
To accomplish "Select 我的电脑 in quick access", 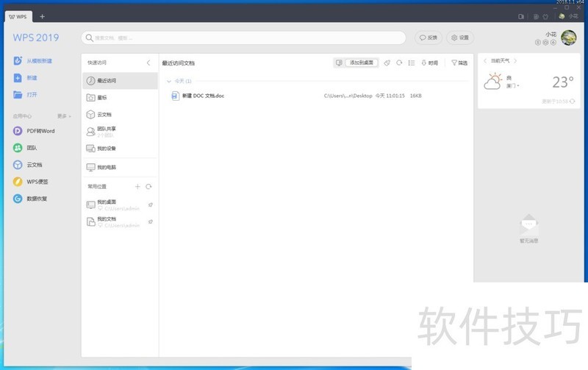I will point(120,168).
